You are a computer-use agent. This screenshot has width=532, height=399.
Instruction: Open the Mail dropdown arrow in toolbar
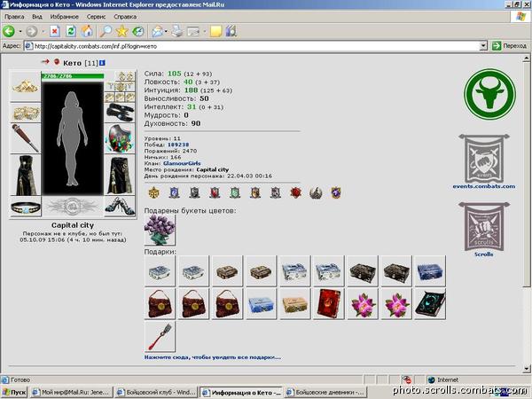pyautogui.click(x=166, y=32)
